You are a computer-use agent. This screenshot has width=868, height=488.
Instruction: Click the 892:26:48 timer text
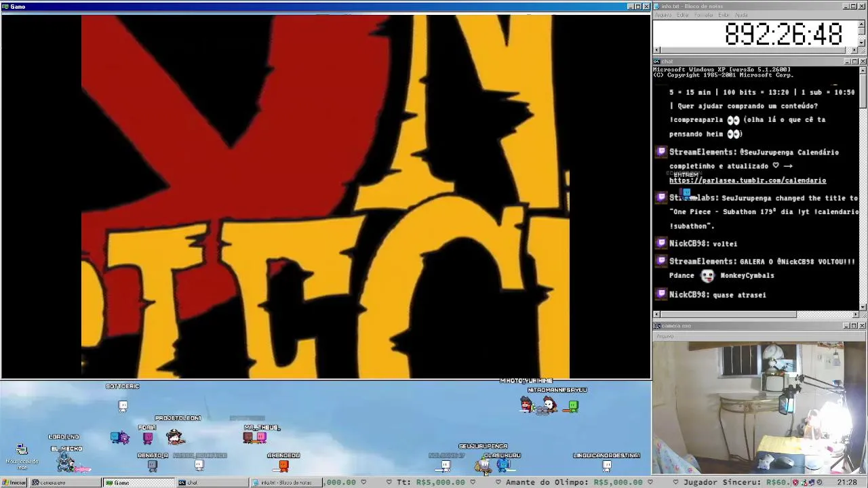click(x=783, y=34)
